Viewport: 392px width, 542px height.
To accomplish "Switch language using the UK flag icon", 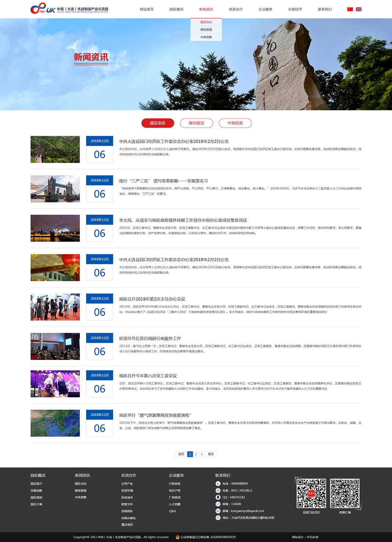I will click(x=359, y=9).
